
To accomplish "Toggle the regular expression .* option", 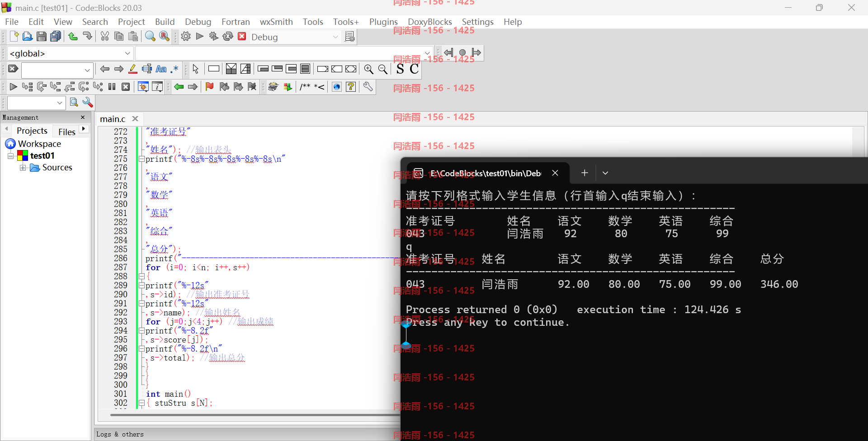I will [175, 69].
